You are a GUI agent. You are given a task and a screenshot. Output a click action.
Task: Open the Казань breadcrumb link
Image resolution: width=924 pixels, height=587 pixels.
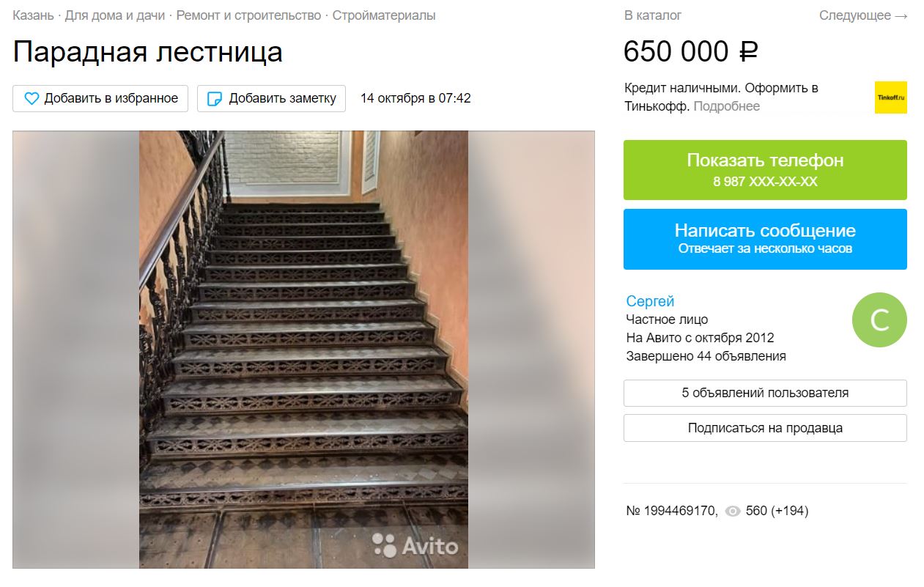coord(33,15)
